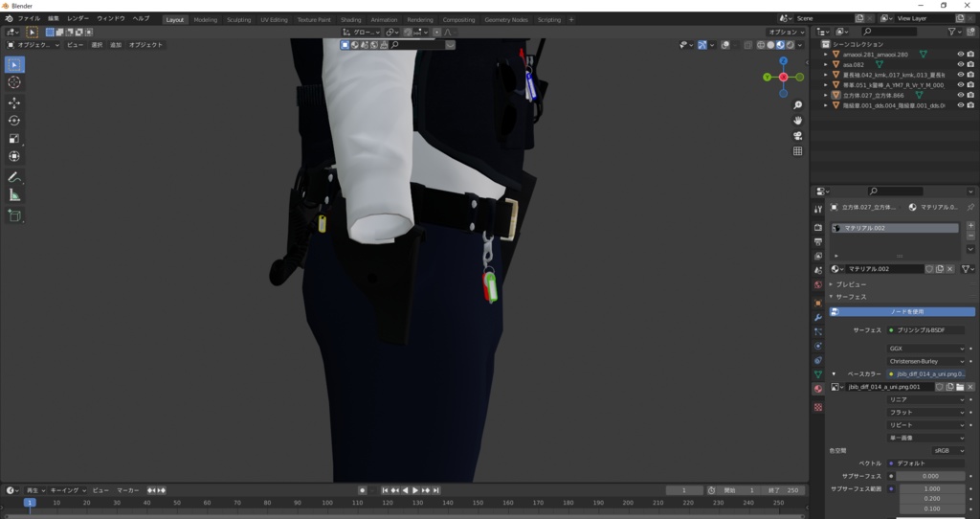
Task: Click the ノードを使用 button
Action: point(902,311)
